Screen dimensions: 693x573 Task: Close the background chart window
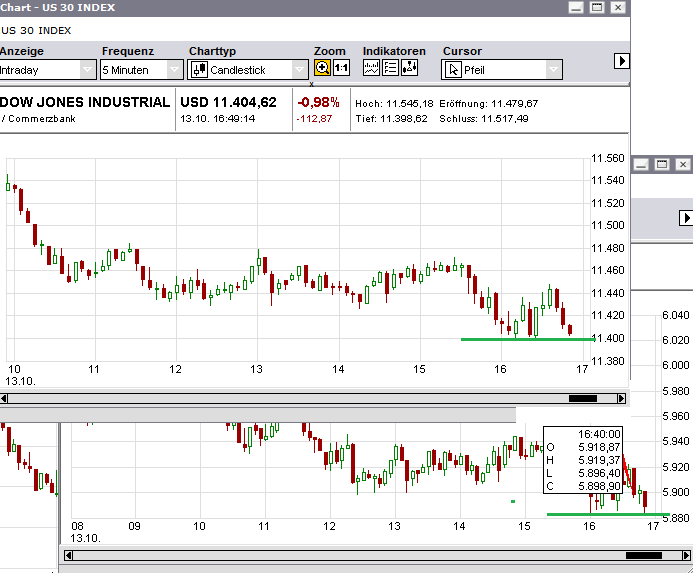coord(683,164)
